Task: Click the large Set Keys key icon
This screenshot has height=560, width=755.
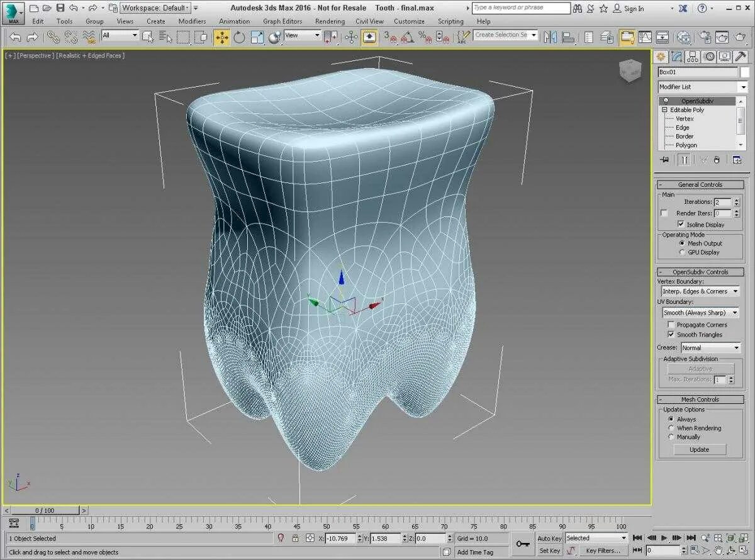Action: coord(522,543)
